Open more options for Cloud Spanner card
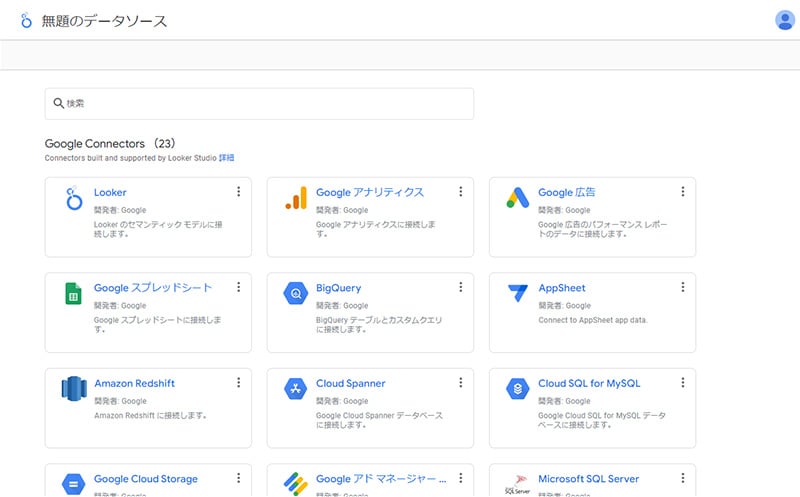 pyautogui.click(x=461, y=382)
